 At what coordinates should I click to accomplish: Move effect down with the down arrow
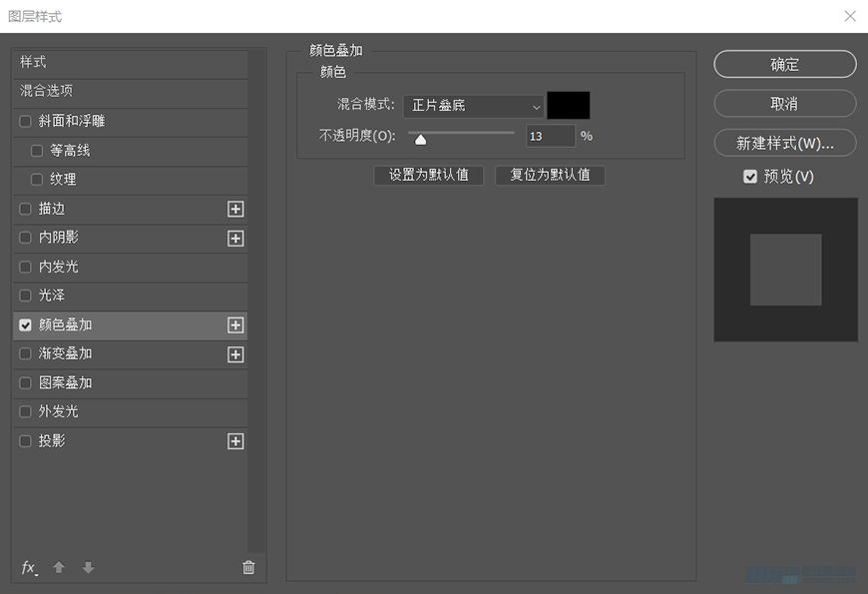point(88,567)
